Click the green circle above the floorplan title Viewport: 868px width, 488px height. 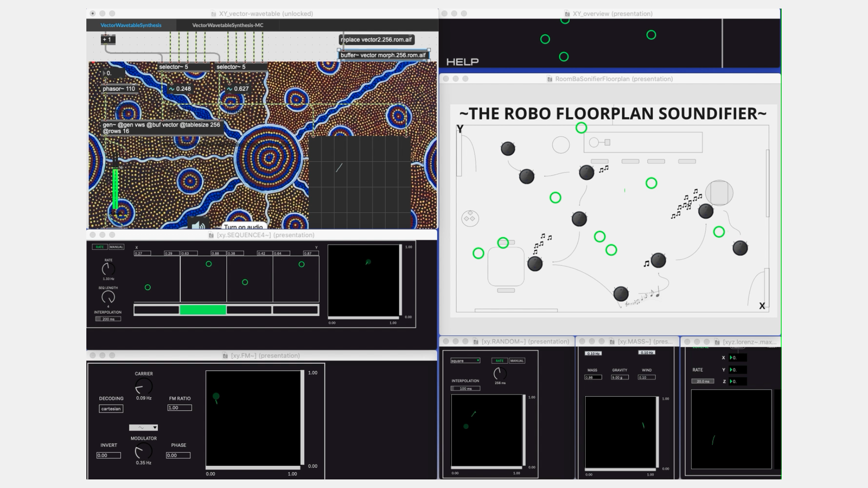(581, 128)
